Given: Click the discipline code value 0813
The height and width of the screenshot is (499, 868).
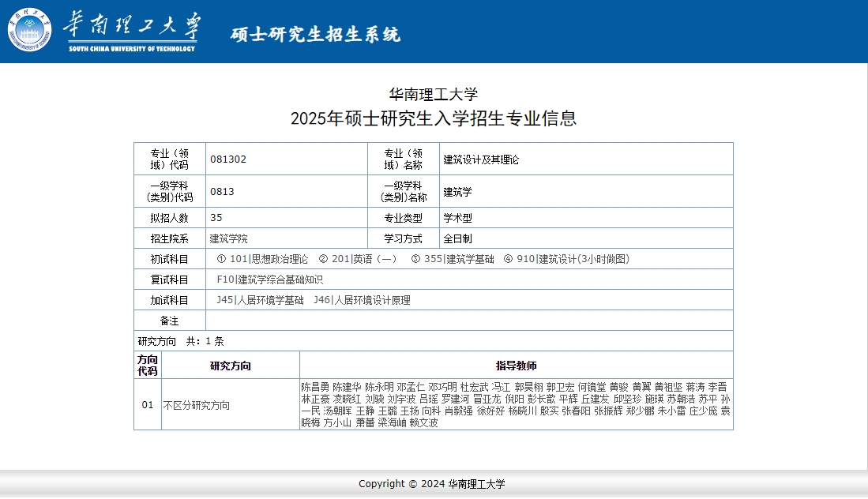Looking at the screenshot, I should 222,191.
